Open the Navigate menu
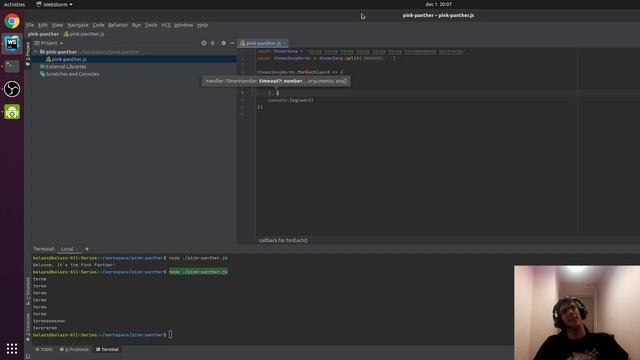Image resolution: width=640 pixels, height=360 pixels. point(78,25)
